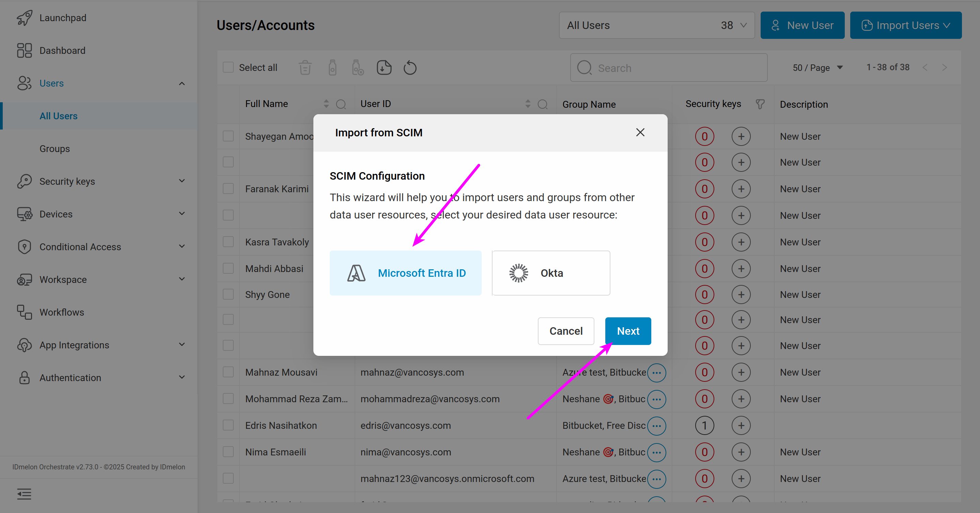This screenshot has width=980, height=513.
Task: Select the Microsoft Entra ID option
Action: point(406,273)
